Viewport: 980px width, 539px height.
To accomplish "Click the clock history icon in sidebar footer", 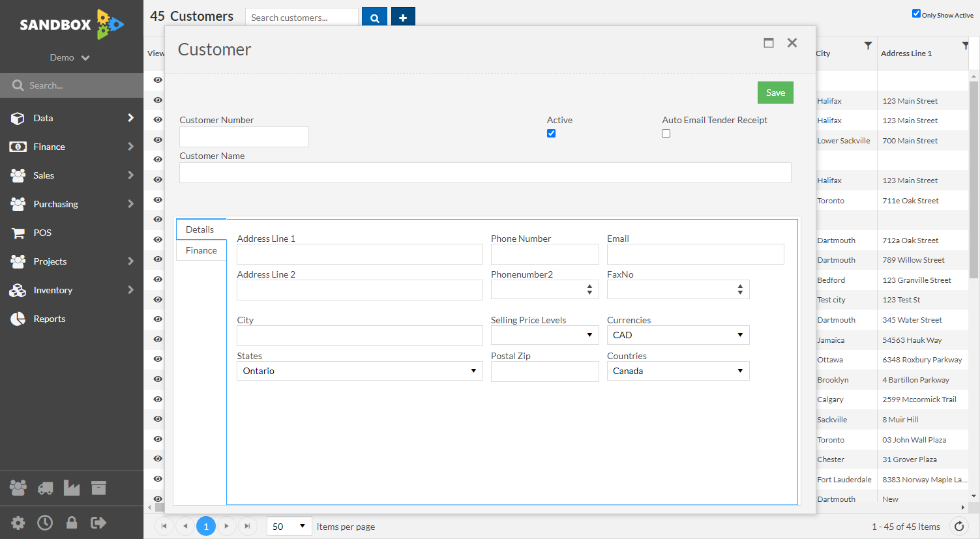I will pyautogui.click(x=45, y=523).
